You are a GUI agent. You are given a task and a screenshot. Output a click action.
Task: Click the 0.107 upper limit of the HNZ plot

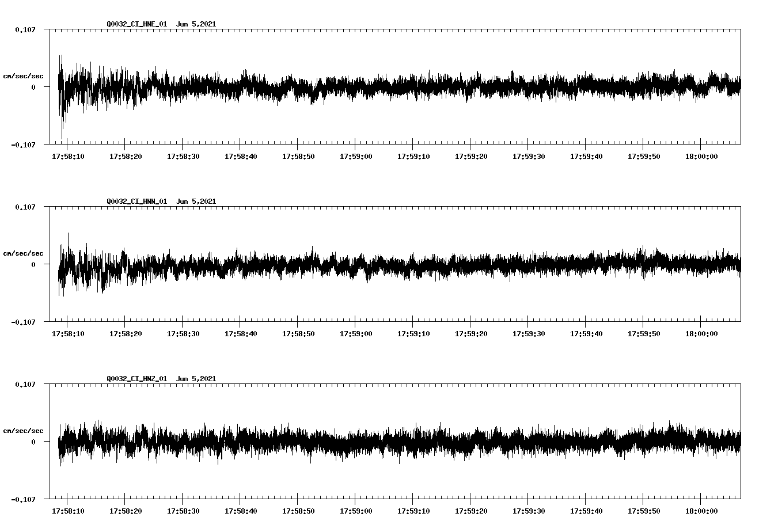point(25,384)
